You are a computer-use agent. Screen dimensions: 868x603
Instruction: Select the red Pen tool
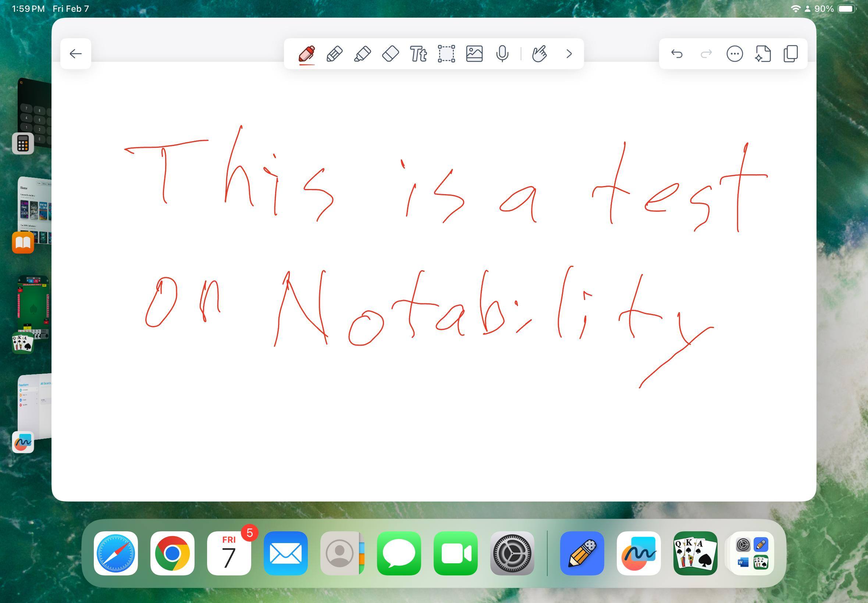[x=306, y=54]
